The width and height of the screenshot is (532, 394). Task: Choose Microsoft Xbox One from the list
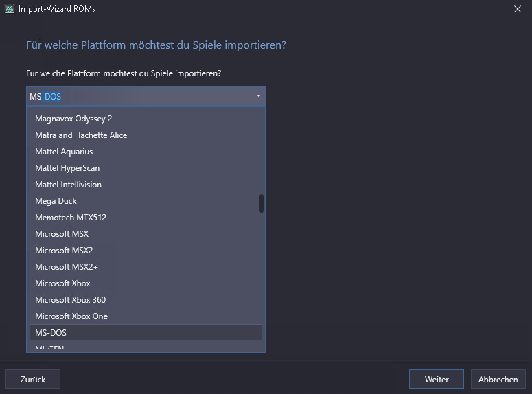point(71,316)
